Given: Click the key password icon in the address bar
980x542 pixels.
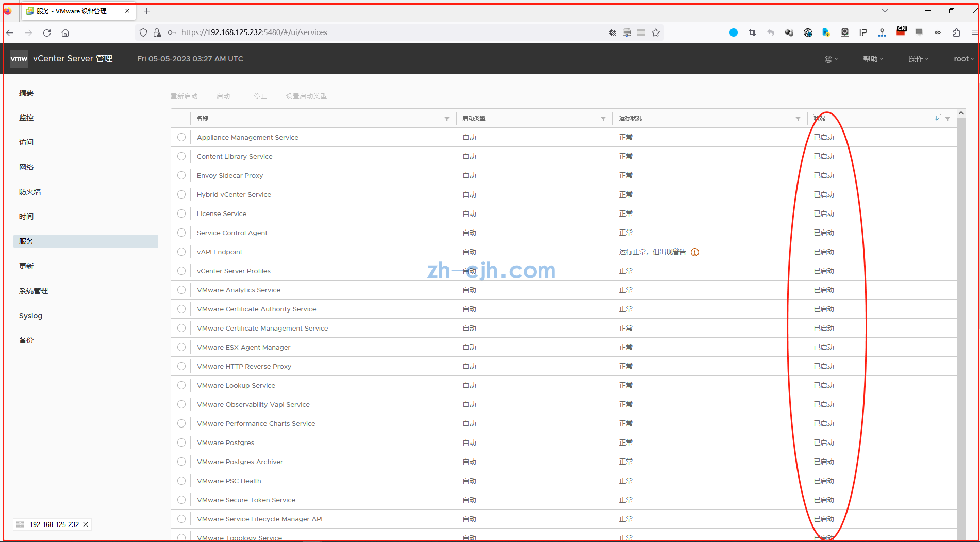Looking at the screenshot, I should (x=172, y=32).
